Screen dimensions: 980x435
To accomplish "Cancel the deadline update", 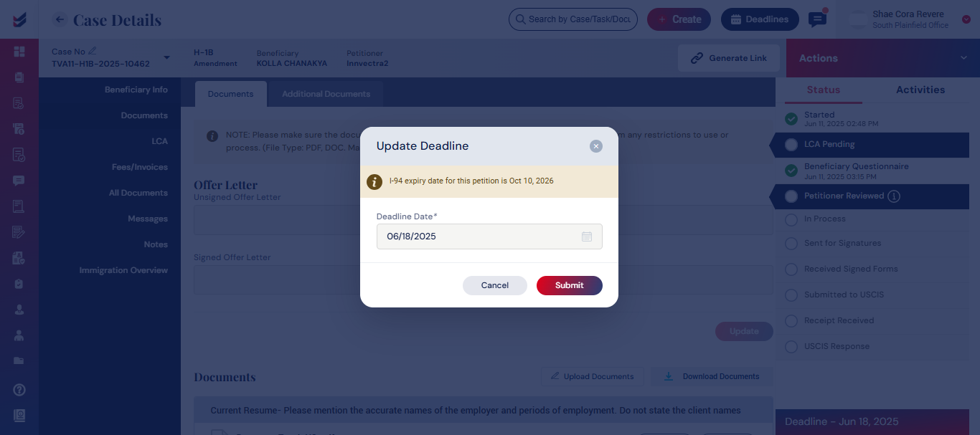I will (495, 285).
